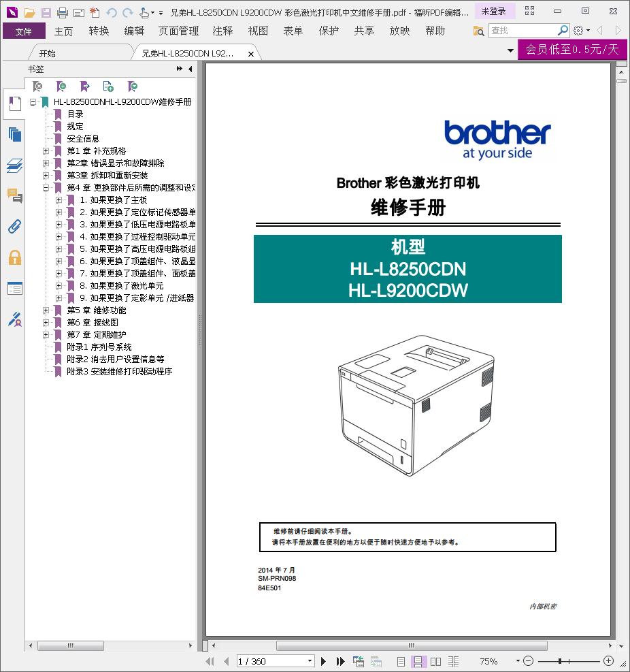
Task: Expand the 第3章 拆卸和重新安装 bookmark
Action: click(x=46, y=175)
